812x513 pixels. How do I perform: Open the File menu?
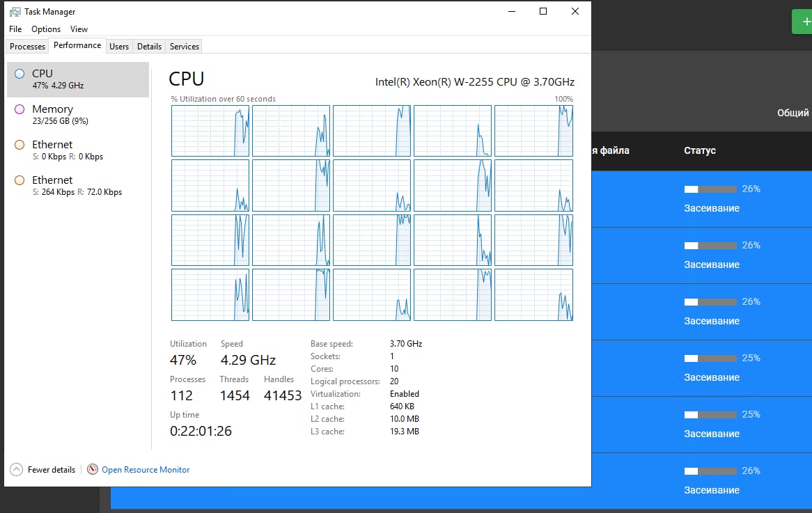[x=15, y=29]
